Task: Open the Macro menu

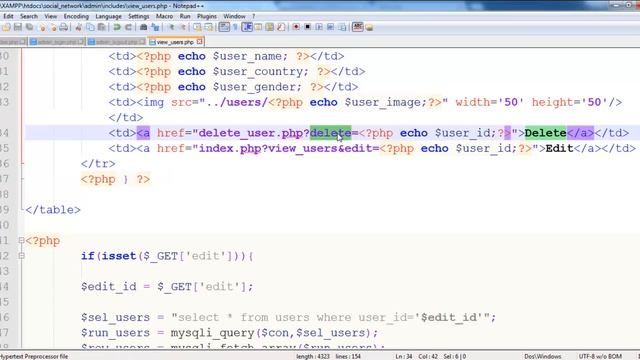Action: [164, 16]
